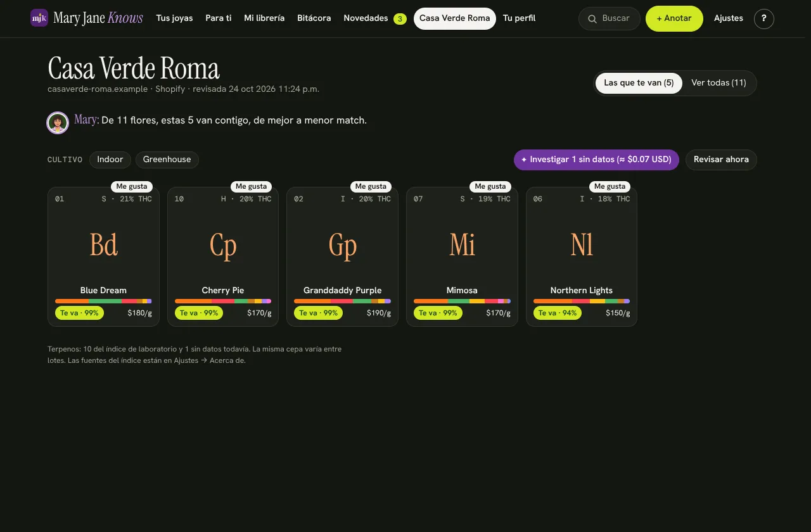
Task: Toggle Las que te van (5) view
Action: click(x=639, y=83)
